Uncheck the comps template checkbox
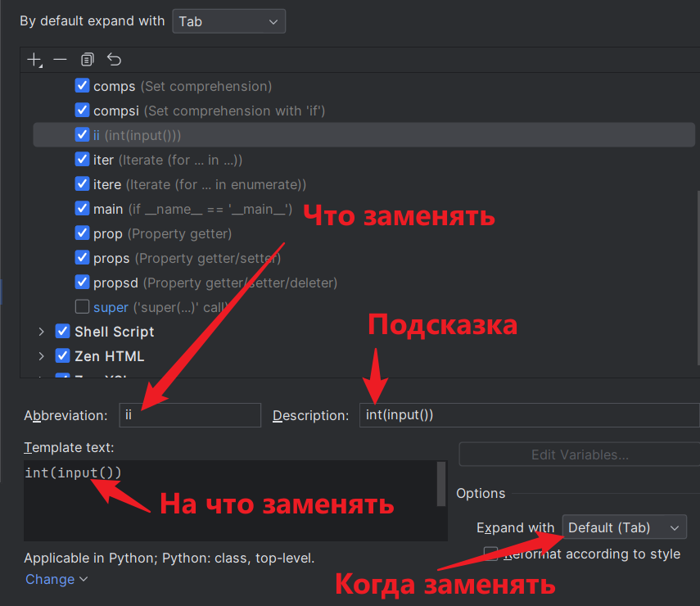This screenshot has width=700, height=606. (82, 86)
